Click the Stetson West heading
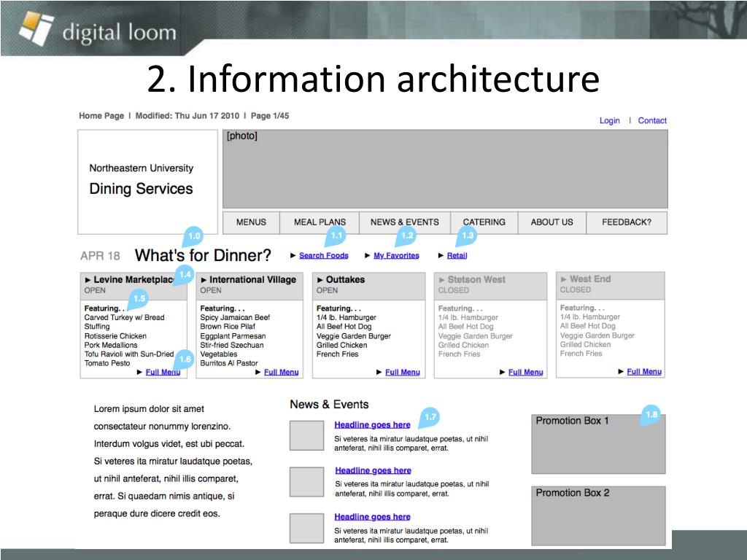 [x=476, y=280]
